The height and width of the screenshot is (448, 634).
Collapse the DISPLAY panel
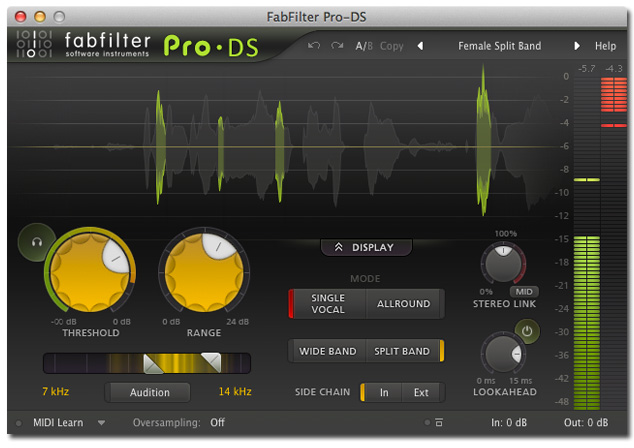click(x=366, y=247)
